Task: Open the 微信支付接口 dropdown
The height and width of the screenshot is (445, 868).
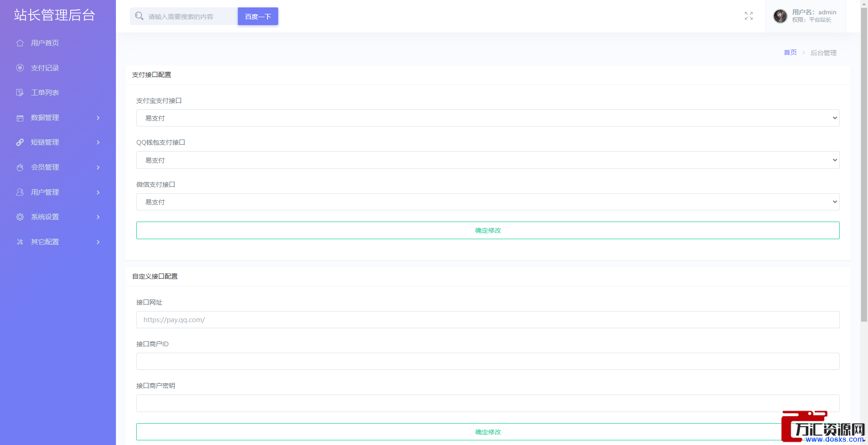Action: (487, 202)
